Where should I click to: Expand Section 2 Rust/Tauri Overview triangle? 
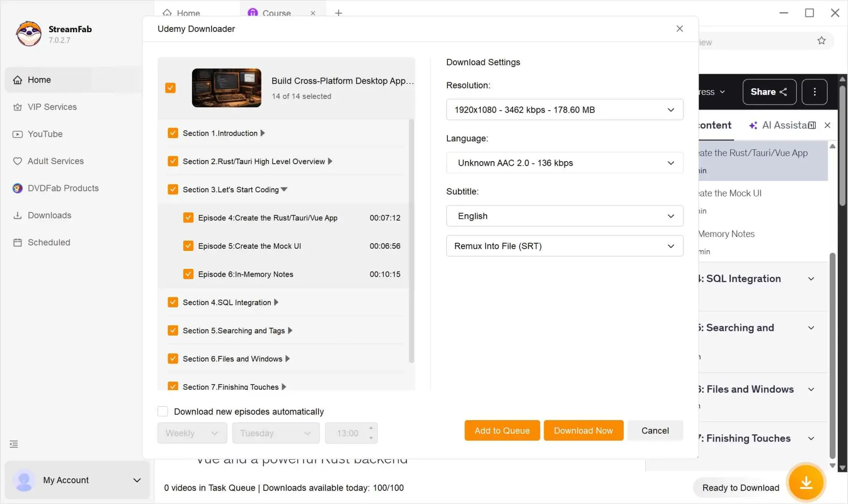click(x=330, y=161)
